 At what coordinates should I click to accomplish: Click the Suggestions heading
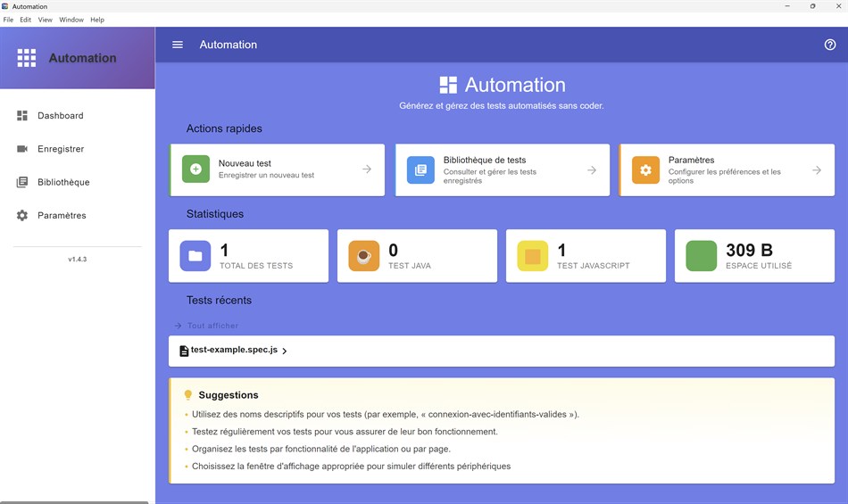229,395
